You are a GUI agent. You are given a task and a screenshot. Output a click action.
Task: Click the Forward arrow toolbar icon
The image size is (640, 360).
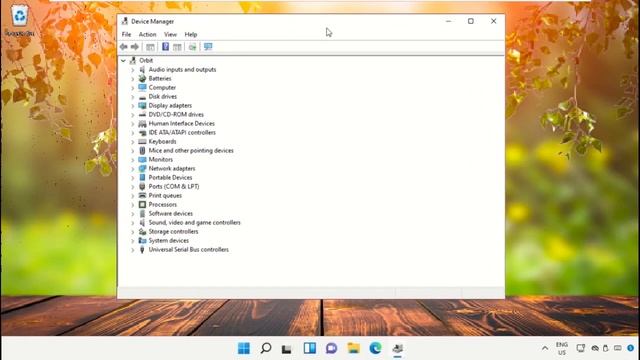coord(135,47)
